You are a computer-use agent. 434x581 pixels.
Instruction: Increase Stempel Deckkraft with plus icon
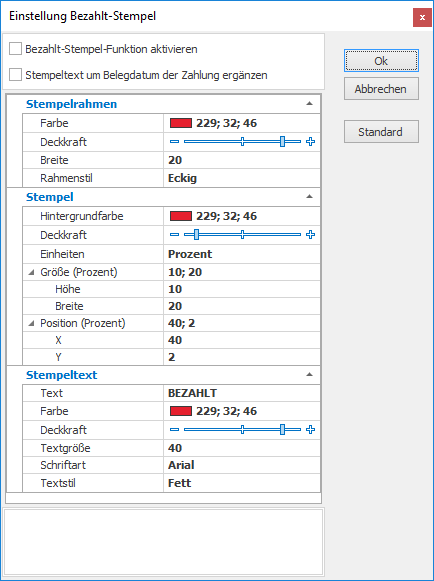(311, 235)
